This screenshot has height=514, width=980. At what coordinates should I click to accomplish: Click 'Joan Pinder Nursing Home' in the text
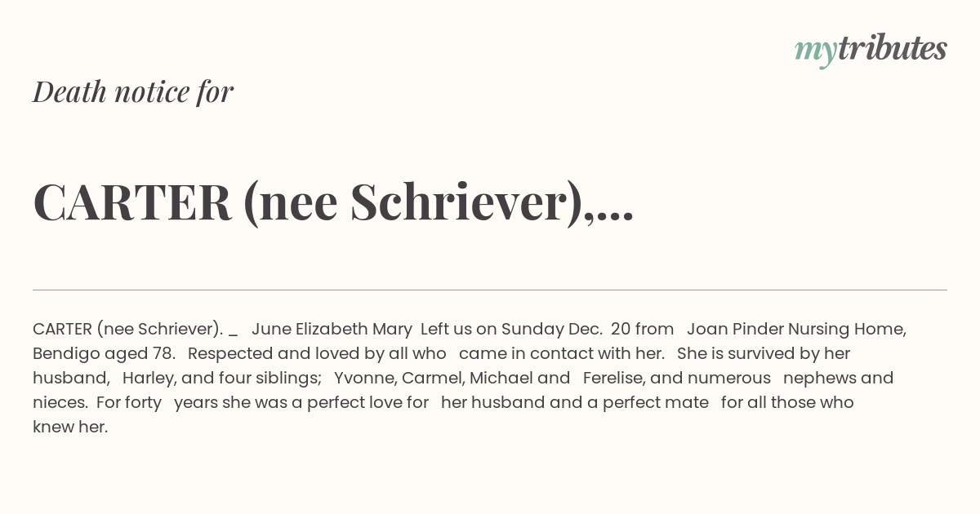click(795, 329)
